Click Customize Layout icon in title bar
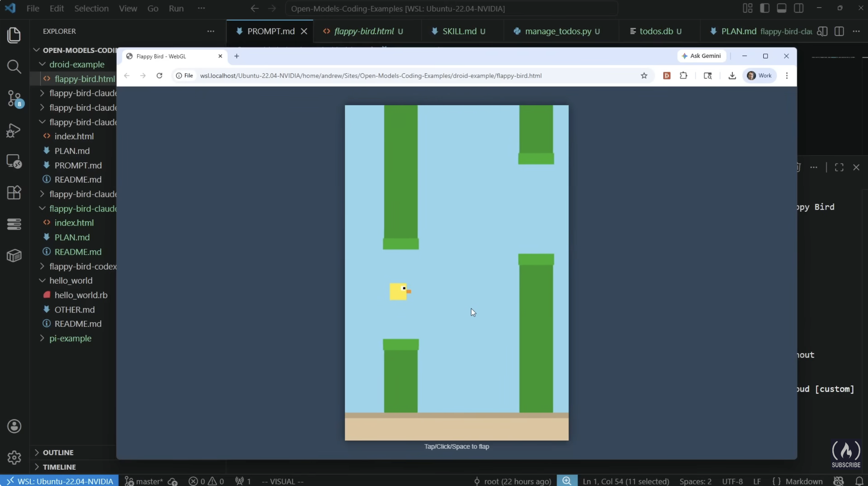Screen dimensions: 868x486 [x=747, y=8]
